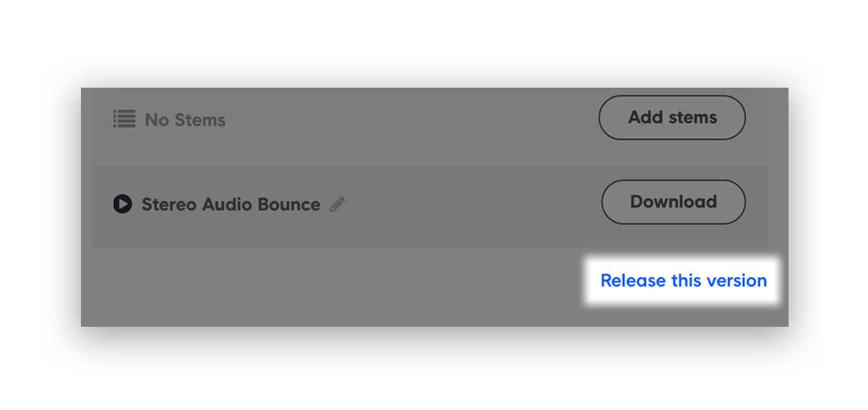
Task: Click the pencil icon to rename the bounce
Action: [x=337, y=204]
